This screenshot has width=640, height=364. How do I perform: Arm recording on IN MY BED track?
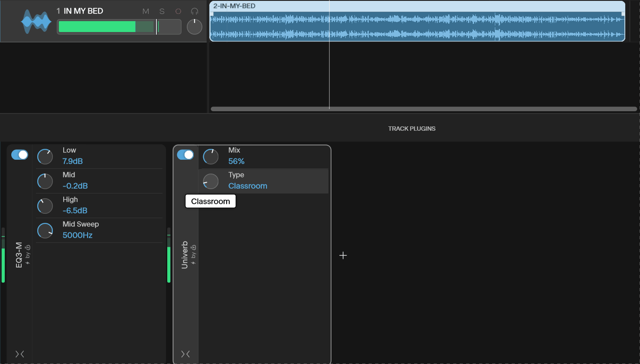[x=178, y=11]
